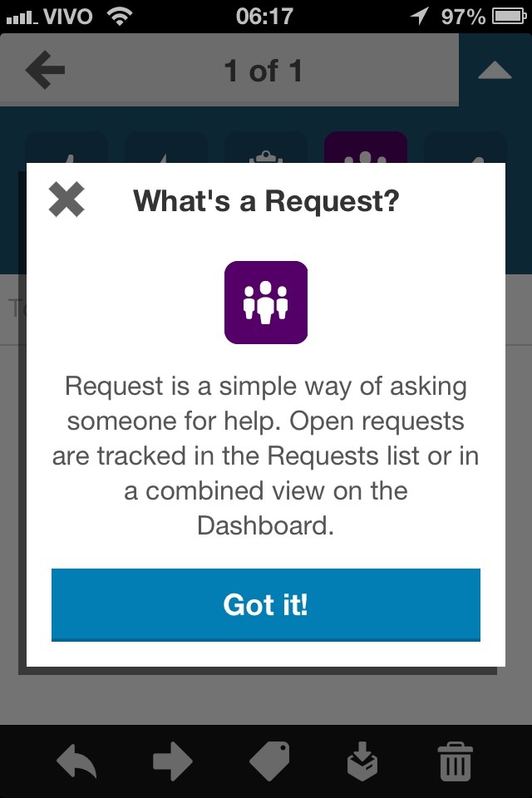
Task: Select the purple Request tile behind the dialog
Action: tap(366, 148)
